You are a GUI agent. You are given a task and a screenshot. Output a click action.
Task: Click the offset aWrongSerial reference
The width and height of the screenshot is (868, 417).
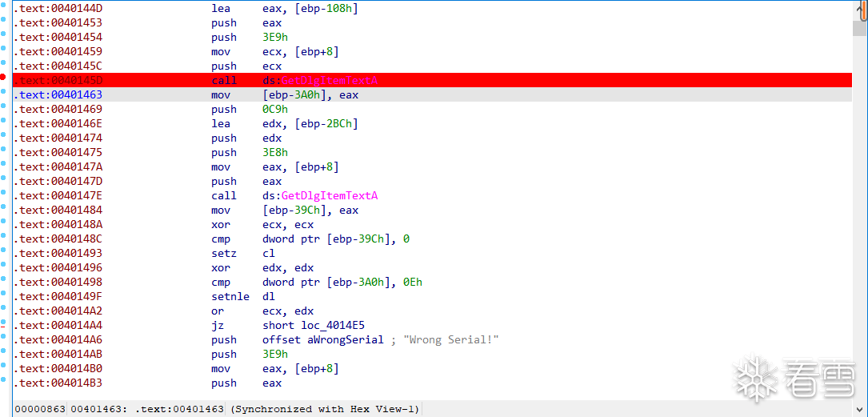point(323,340)
